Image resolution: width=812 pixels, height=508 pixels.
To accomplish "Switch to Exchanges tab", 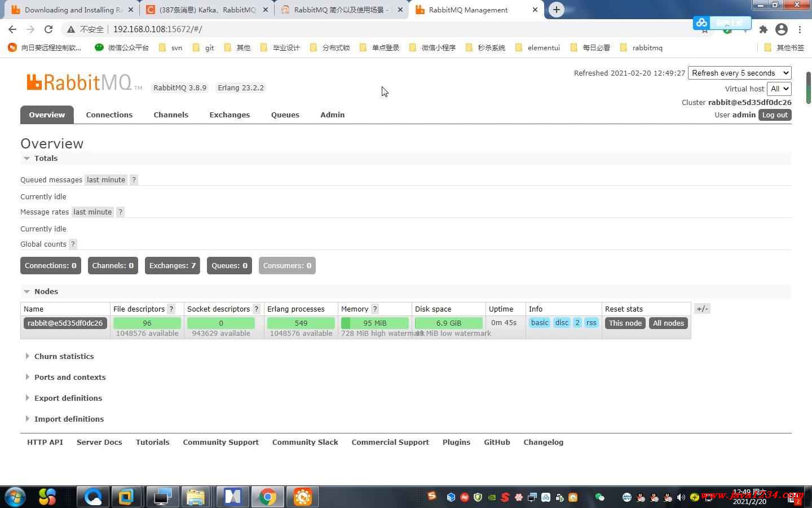I will [x=230, y=115].
